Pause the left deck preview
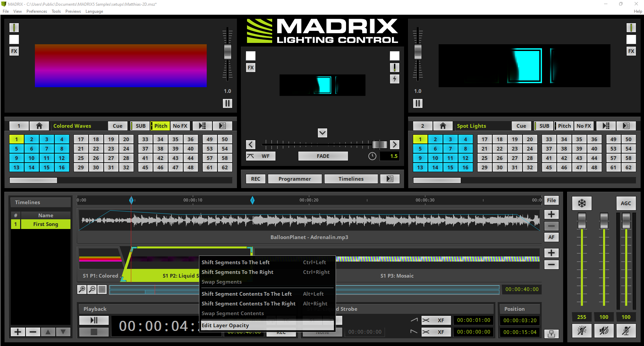Screen dimensions: 644x346 click(227, 103)
